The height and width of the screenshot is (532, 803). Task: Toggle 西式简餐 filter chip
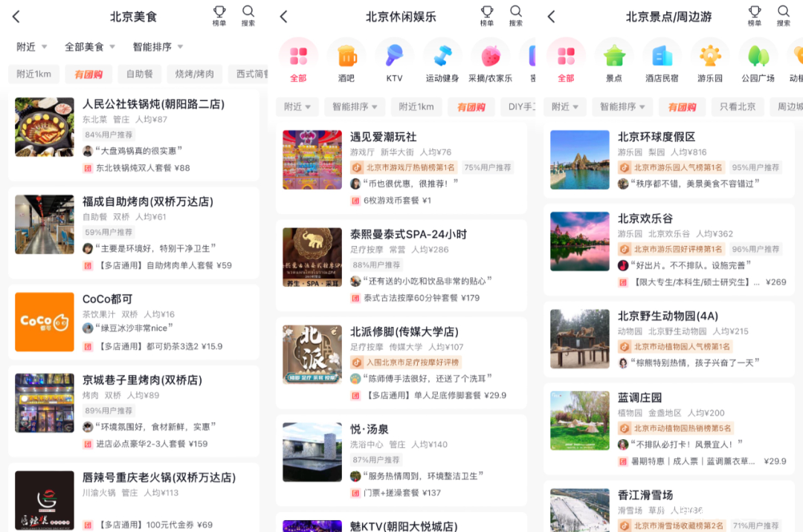[248, 74]
